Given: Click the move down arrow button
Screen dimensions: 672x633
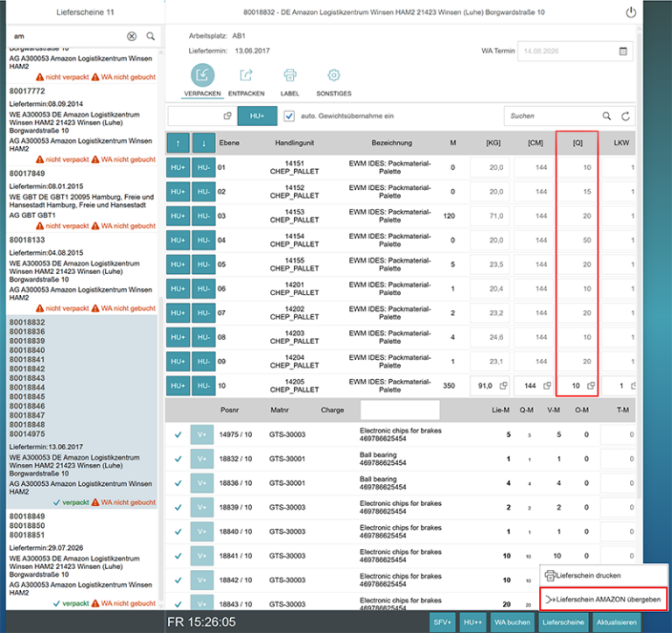Looking at the screenshot, I should tap(204, 144).
